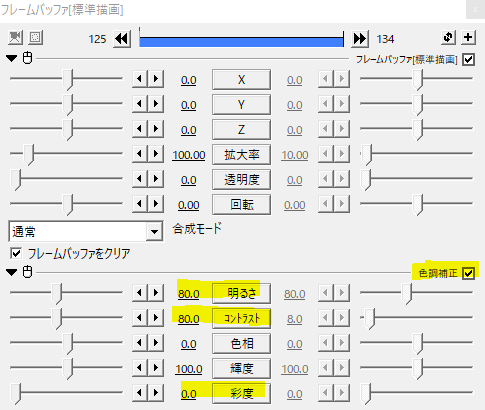Click the 回転 value field 0.00

[x=189, y=205]
